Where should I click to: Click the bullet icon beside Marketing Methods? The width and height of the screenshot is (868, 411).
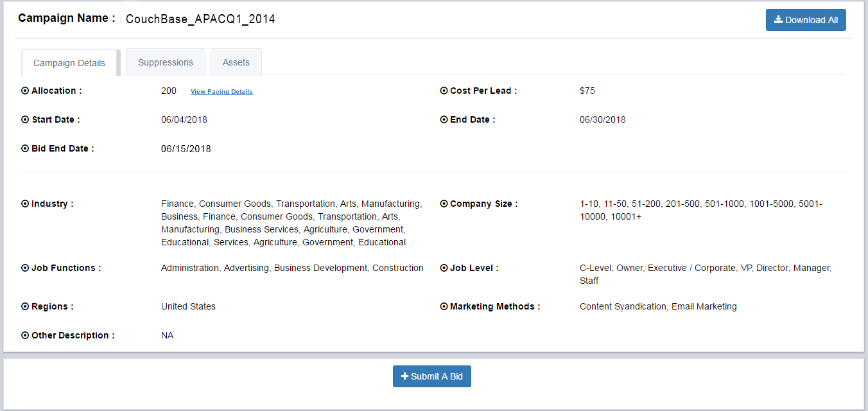tap(444, 306)
